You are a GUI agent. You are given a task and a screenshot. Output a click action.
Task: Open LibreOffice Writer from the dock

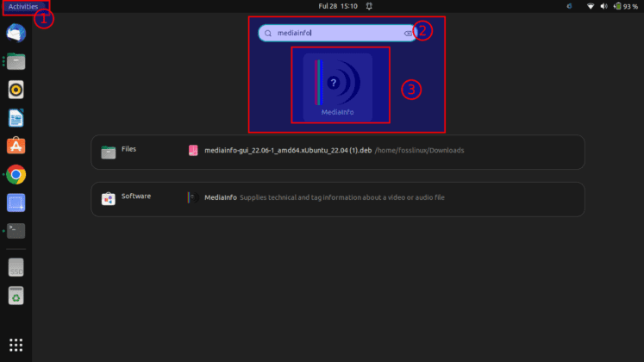[16, 117]
